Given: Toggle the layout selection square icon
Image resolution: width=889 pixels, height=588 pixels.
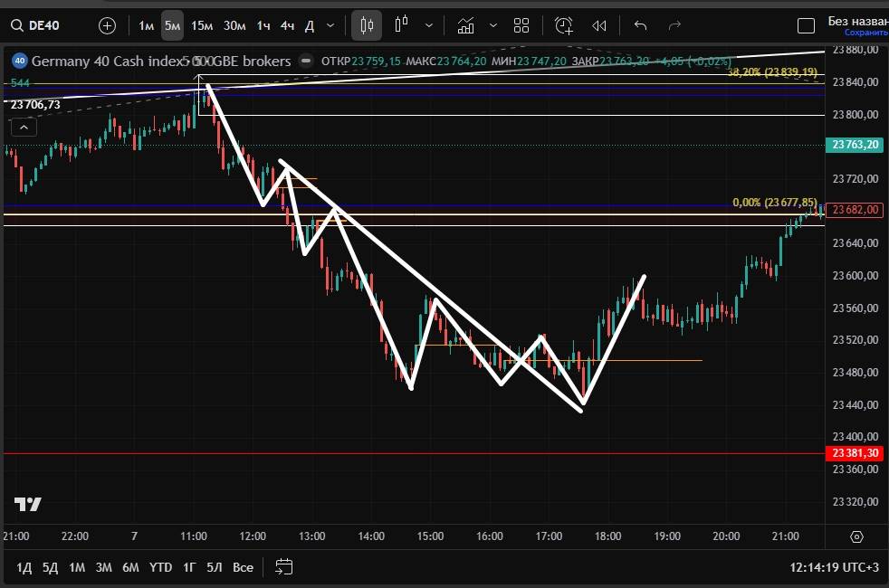Looking at the screenshot, I should click(806, 25).
